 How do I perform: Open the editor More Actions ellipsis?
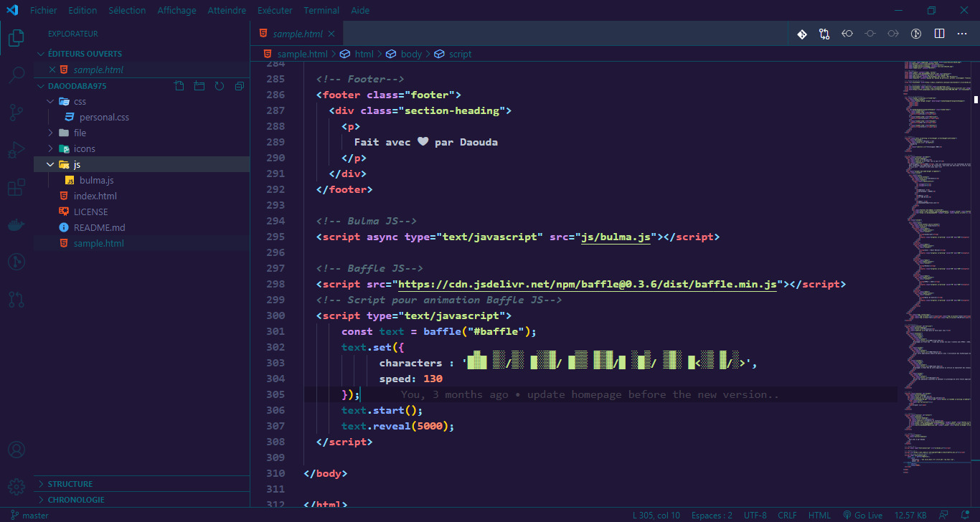coord(962,34)
